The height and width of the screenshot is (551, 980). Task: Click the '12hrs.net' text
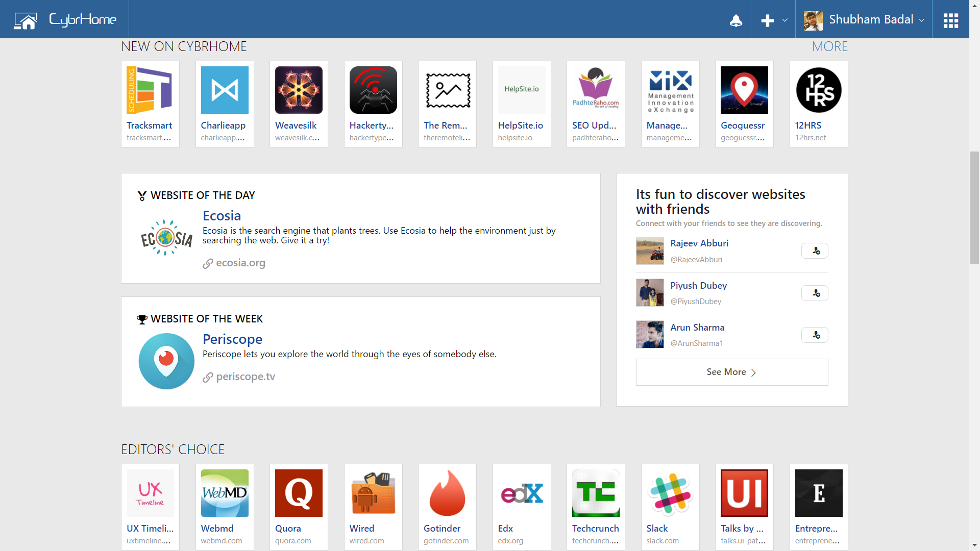[x=811, y=138]
